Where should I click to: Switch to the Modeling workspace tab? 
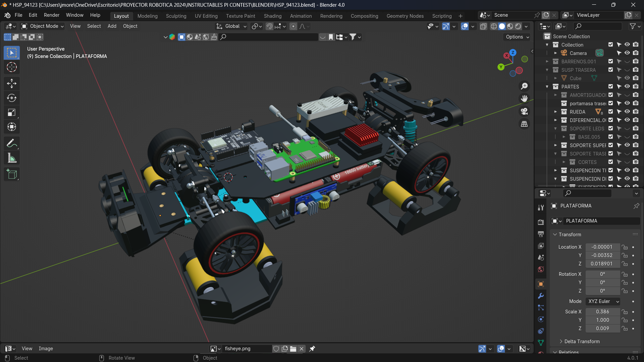(x=147, y=16)
